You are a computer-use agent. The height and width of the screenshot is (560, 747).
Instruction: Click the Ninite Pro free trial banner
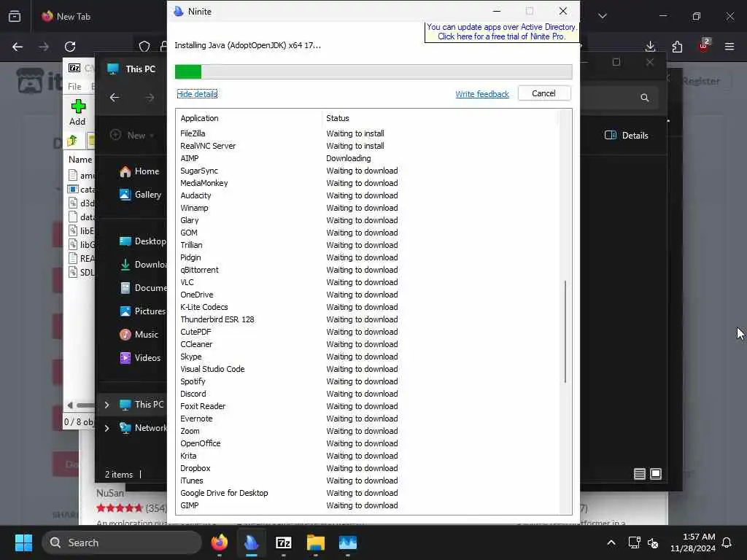[x=501, y=32]
